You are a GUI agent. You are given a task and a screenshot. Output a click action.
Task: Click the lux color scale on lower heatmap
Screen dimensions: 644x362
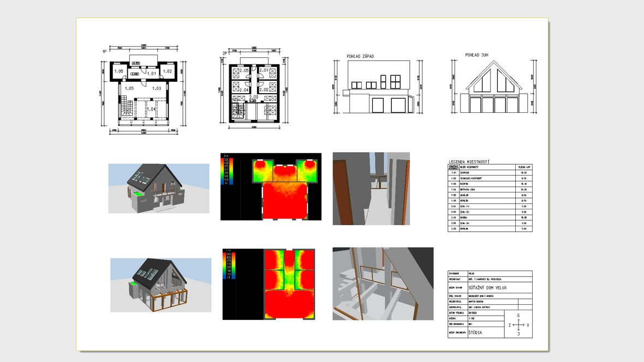(x=228, y=266)
